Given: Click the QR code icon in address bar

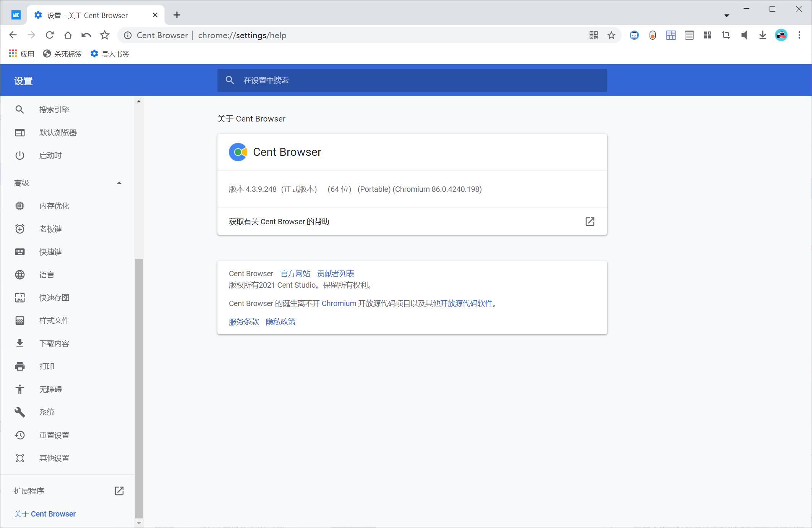Looking at the screenshot, I should click(593, 36).
